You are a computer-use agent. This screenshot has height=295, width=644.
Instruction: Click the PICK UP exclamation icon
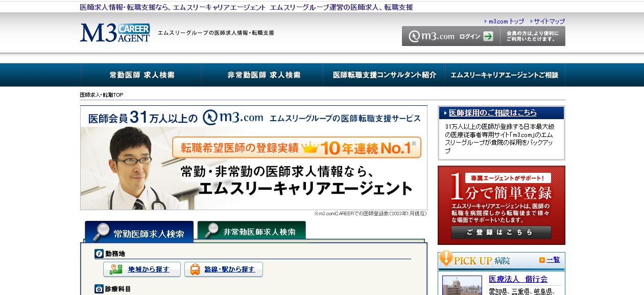coord(445,259)
